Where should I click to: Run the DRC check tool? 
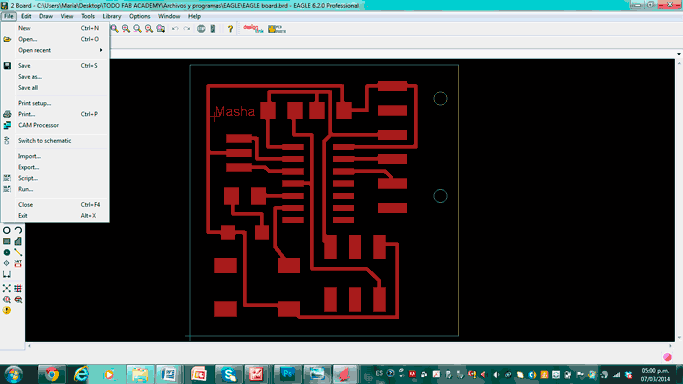[x=18, y=300]
